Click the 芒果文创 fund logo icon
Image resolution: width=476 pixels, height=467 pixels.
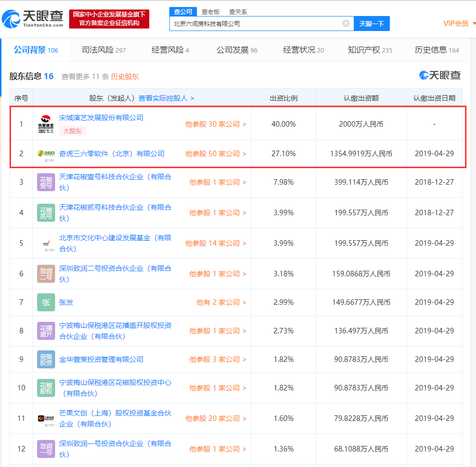click(46, 418)
